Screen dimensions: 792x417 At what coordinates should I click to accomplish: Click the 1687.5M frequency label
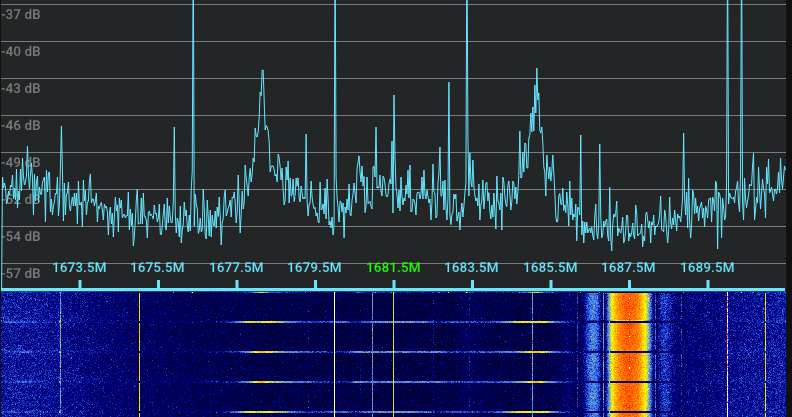pyautogui.click(x=628, y=268)
